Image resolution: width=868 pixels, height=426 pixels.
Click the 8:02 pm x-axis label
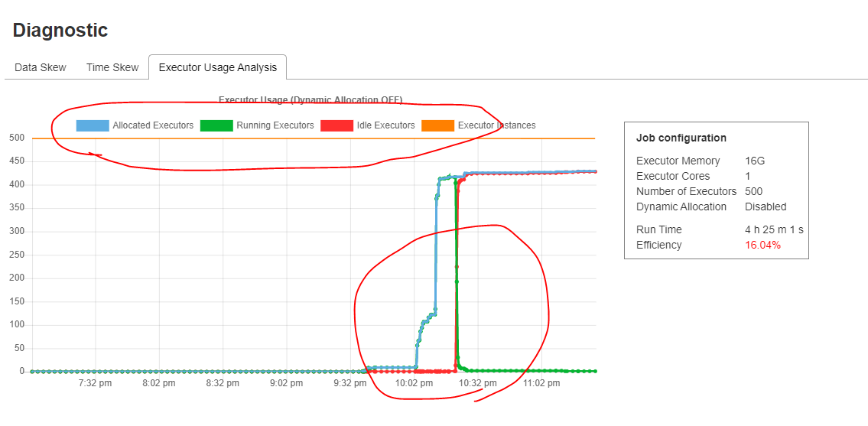[x=159, y=383]
